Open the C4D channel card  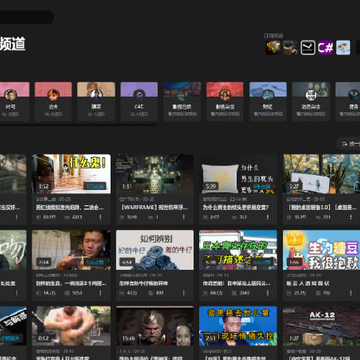[x=139, y=102]
